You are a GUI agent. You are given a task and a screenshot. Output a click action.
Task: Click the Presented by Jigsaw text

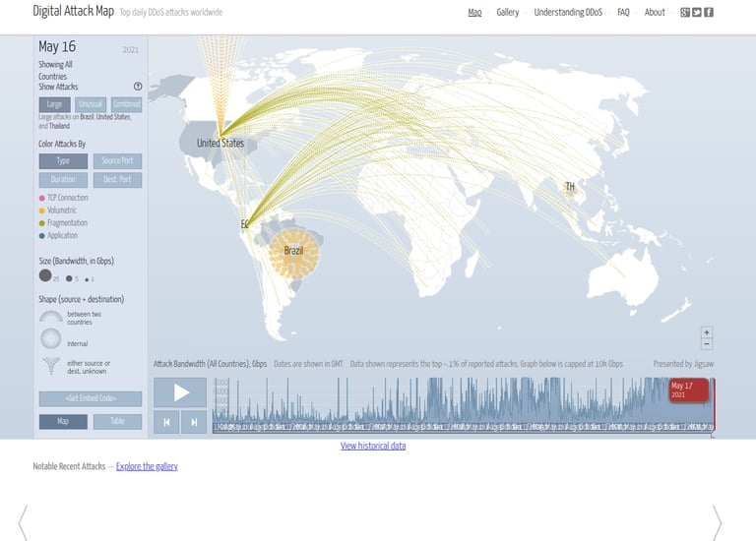683,364
